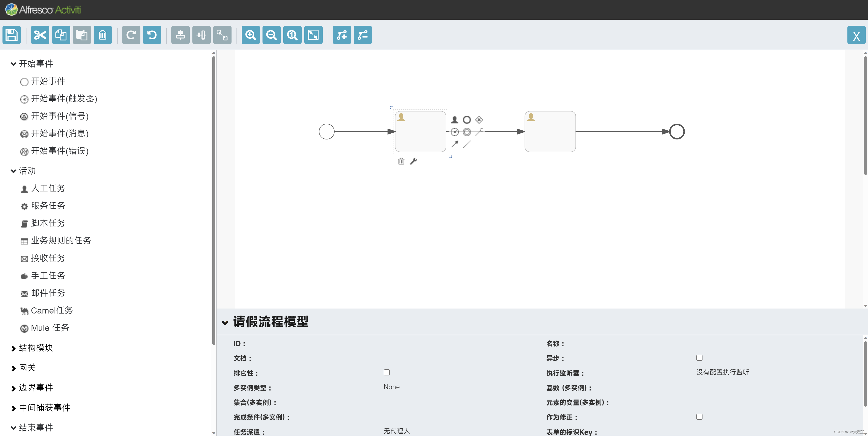Click the Undo arrow toolbar icon

tap(152, 35)
